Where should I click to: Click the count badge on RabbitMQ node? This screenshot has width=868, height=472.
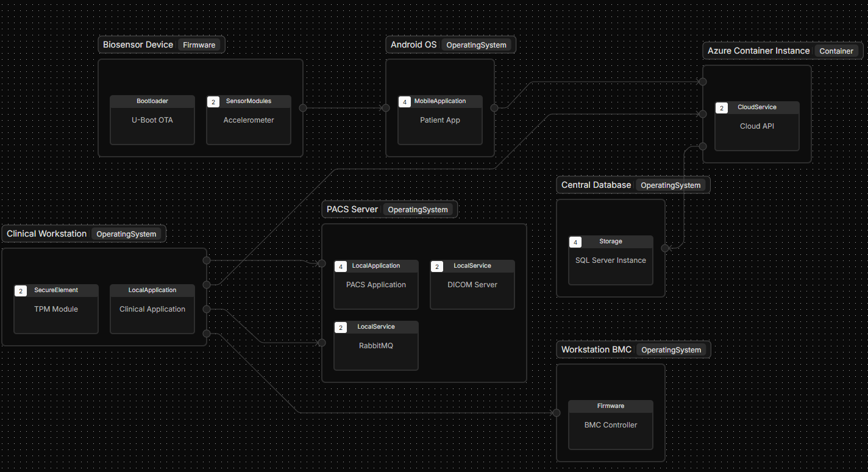(341, 327)
